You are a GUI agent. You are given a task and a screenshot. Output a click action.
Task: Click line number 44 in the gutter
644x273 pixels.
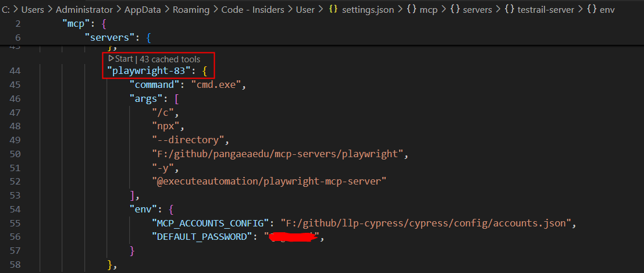pos(15,72)
